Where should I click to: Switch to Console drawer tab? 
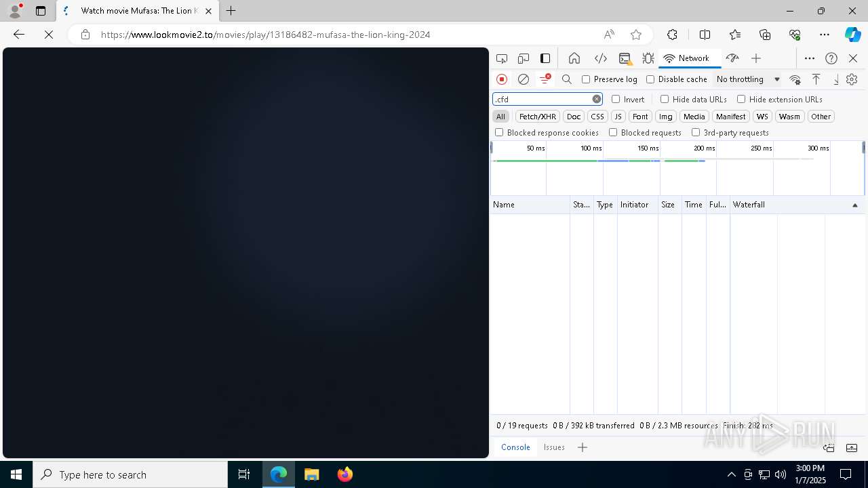click(515, 447)
